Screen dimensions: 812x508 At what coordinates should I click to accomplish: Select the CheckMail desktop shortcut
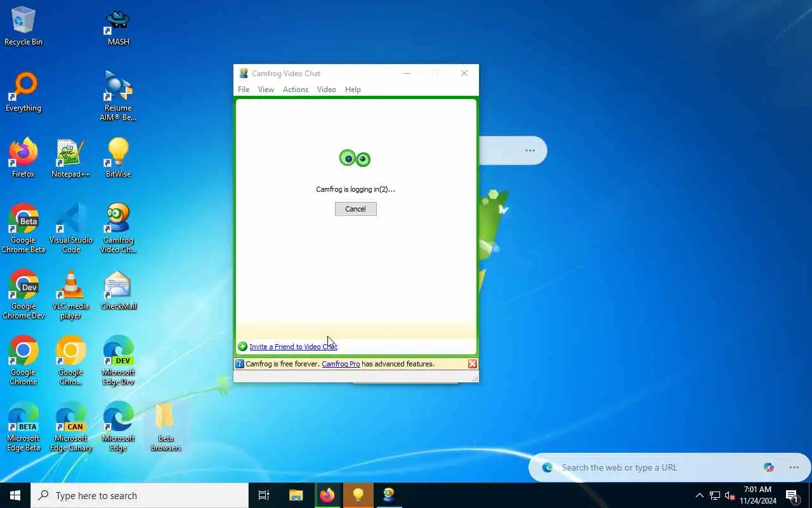coord(118,291)
